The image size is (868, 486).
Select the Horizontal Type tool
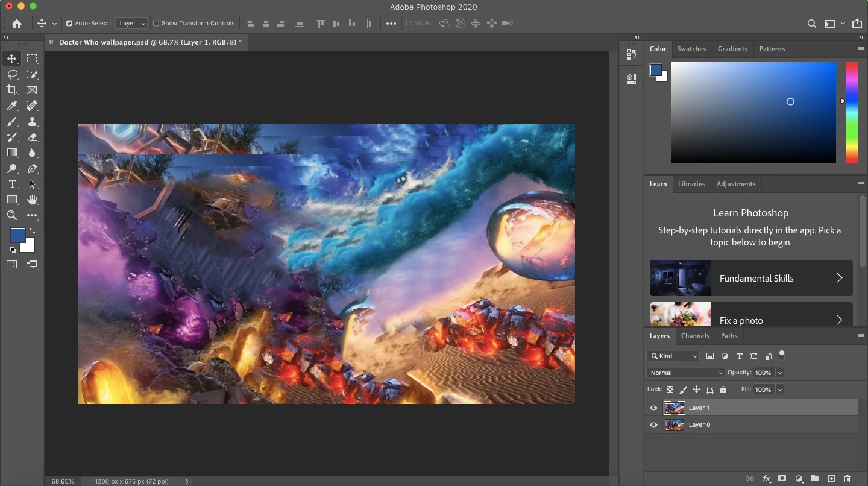(12, 184)
